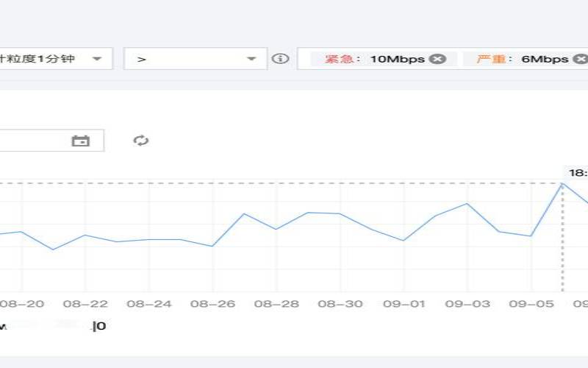The image size is (588, 368).
Task: Click the chart line above the 08-27 position
Action: [244, 214]
